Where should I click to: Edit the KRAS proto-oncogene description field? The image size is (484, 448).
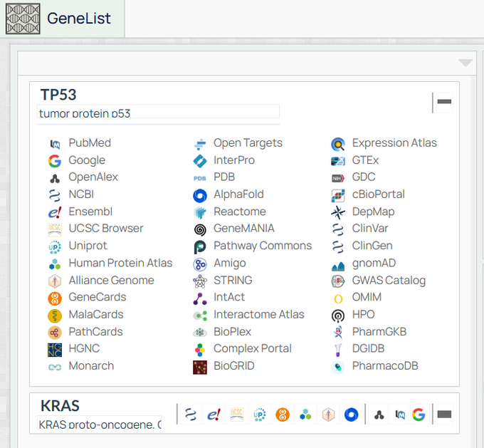click(x=100, y=422)
